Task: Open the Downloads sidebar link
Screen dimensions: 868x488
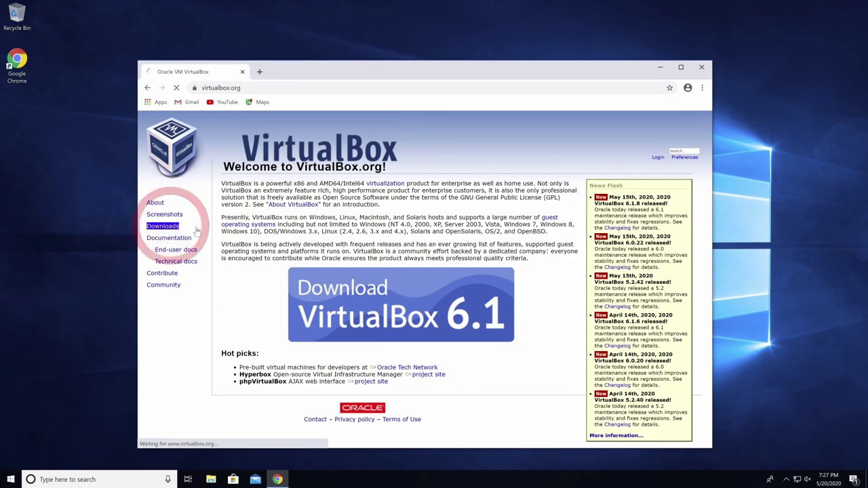Action: 163,226
